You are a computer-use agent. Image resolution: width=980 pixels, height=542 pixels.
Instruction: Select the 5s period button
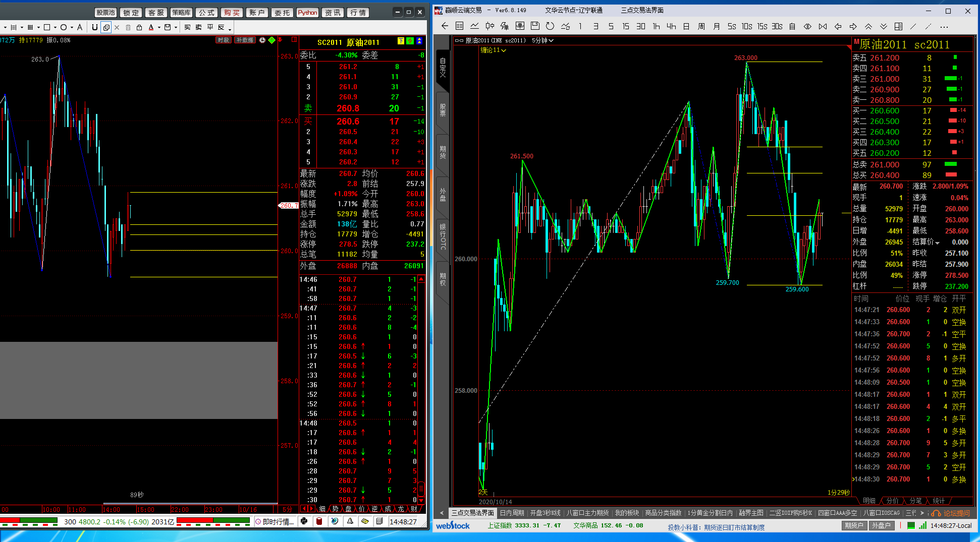pyautogui.click(x=732, y=26)
